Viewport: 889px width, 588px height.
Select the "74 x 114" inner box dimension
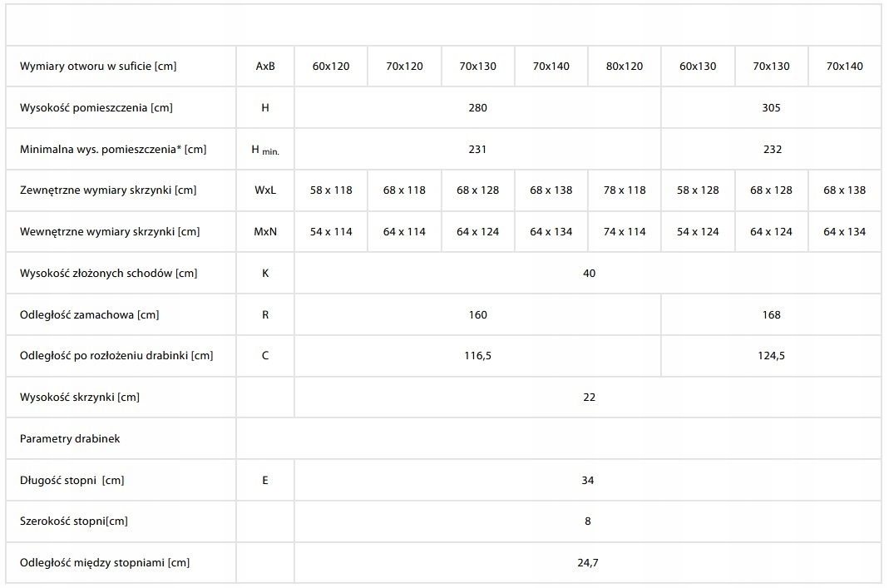click(x=624, y=232)
